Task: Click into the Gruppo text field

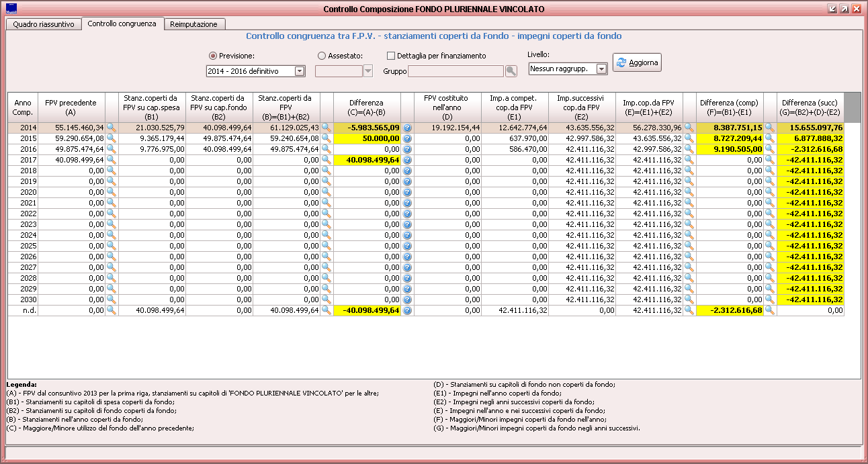Action: [x=455, y=71]
